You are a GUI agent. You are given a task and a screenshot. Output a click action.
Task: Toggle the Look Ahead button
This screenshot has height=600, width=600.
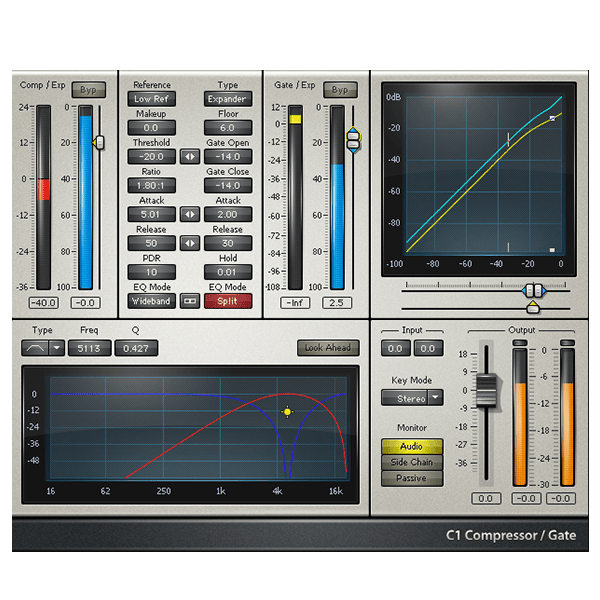328,348
